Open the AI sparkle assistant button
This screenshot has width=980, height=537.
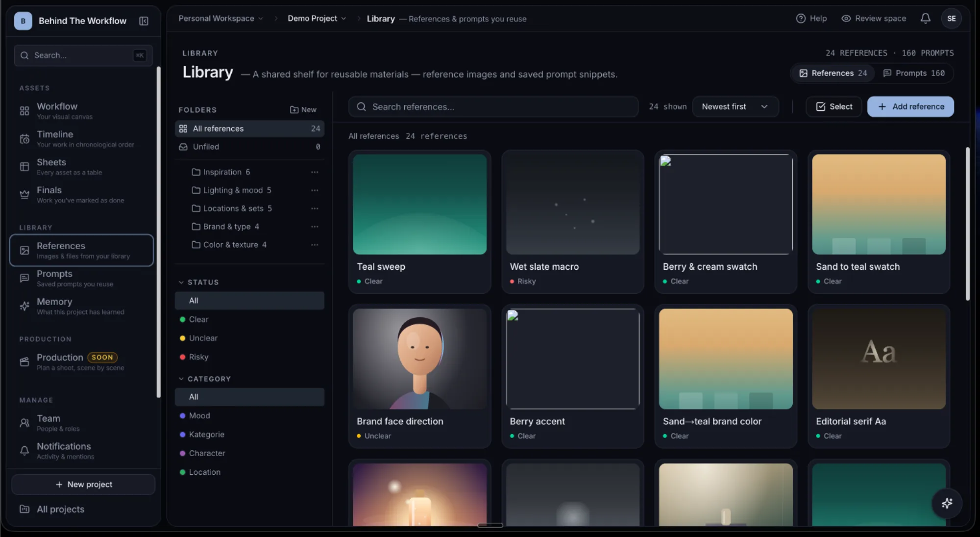coord(947,503)
